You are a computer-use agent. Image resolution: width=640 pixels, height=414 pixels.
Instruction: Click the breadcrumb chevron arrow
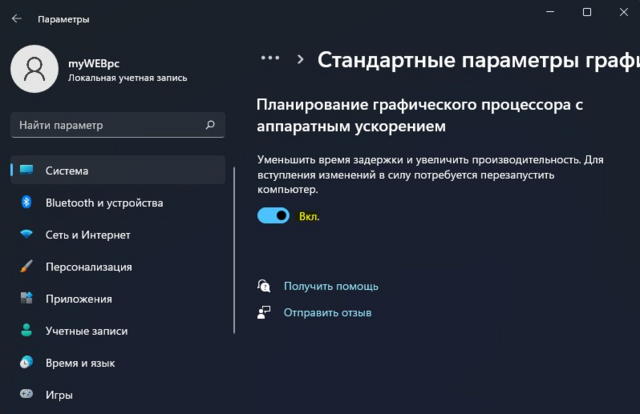tap(299, 60)
